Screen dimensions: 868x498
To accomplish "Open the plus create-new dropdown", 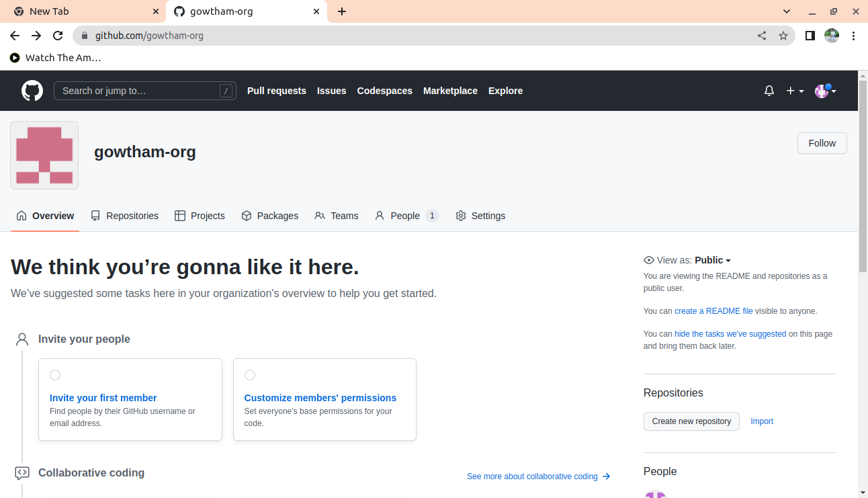I will tap(795, 91).
